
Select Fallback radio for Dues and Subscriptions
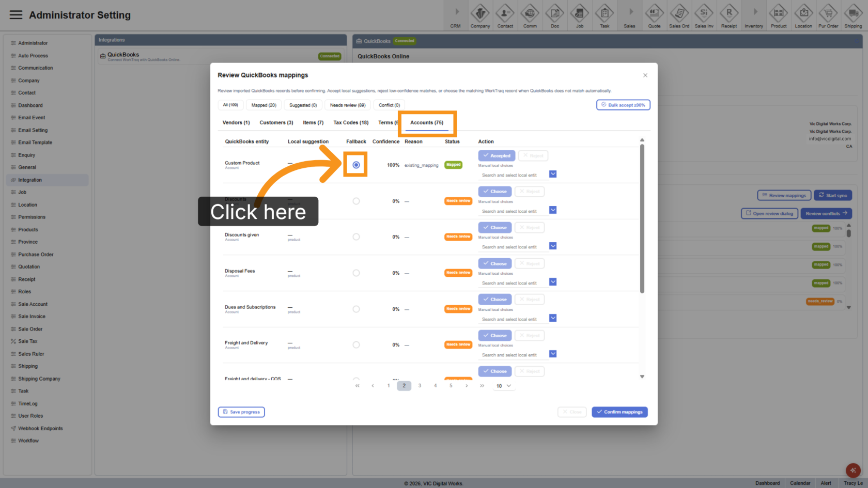coord(356,309)
